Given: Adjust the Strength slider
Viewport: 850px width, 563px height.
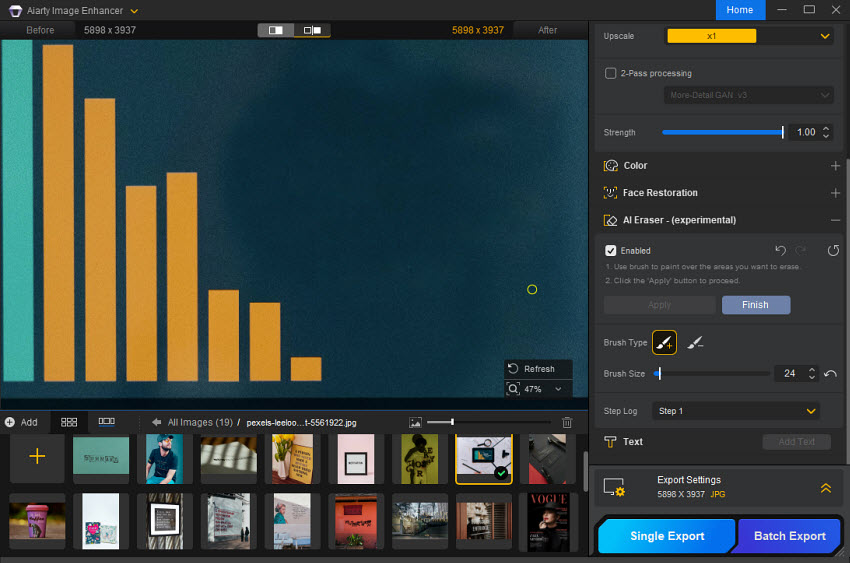Looking at the screenshot, I should point(782,132).
